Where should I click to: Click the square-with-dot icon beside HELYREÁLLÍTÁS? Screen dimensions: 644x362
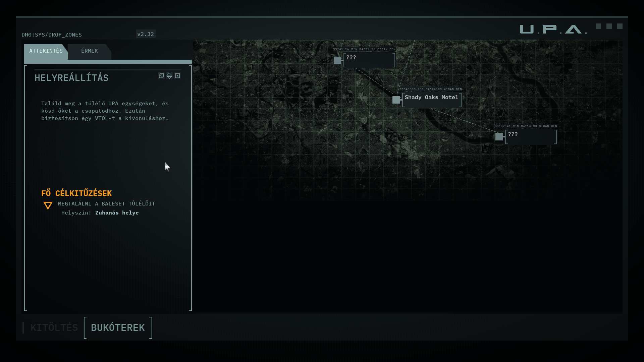point(177,76)
